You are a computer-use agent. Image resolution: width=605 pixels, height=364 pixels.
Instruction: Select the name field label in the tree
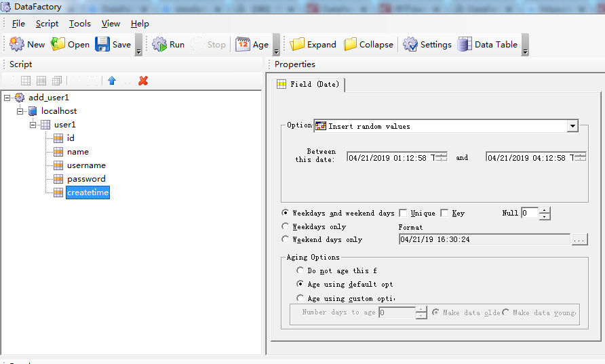[78, 152]
